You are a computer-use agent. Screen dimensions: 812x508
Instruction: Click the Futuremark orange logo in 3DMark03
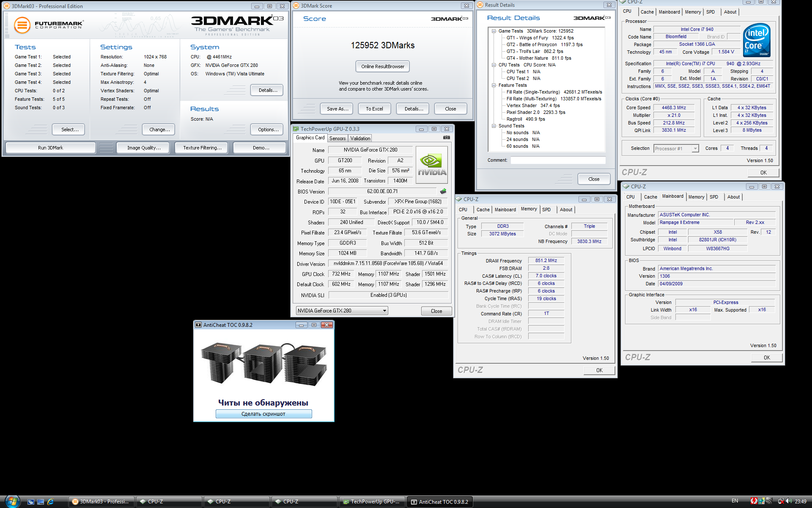coord(22,25)
